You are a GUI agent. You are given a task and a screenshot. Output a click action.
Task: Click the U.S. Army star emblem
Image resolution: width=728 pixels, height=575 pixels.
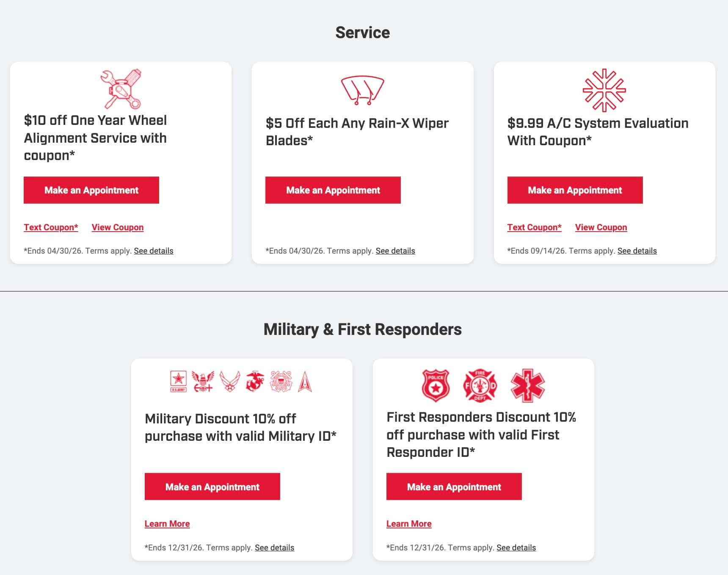point(178,381)
